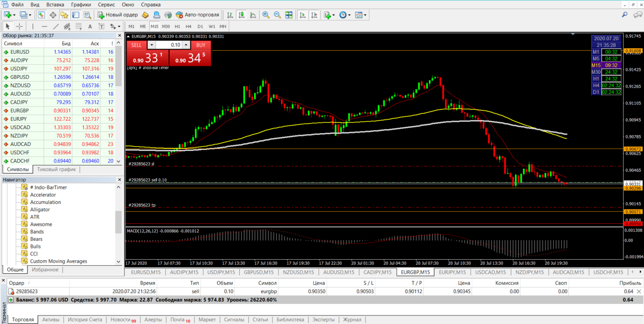Screen dimensions: 644x324
Task: Select the text label 'T' tool
Action: tap(101, 26)
